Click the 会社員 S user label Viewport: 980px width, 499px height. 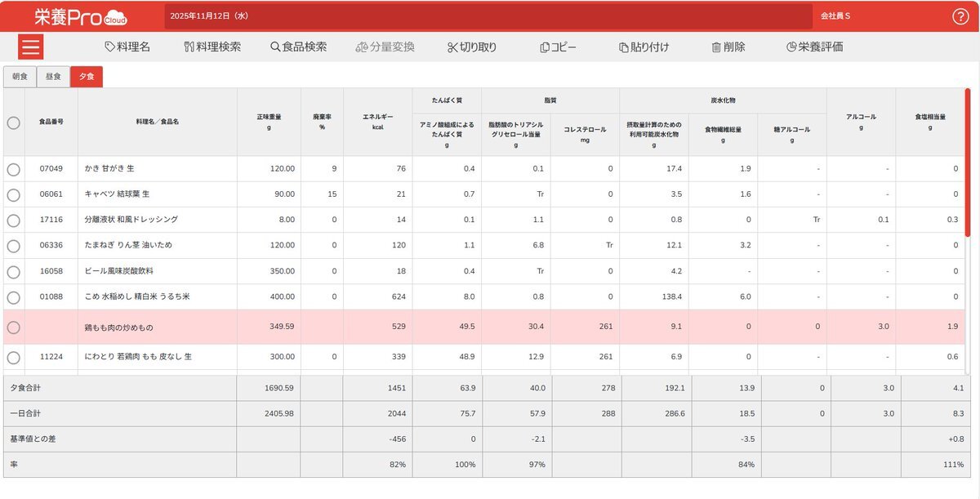[x=835, y=16]
